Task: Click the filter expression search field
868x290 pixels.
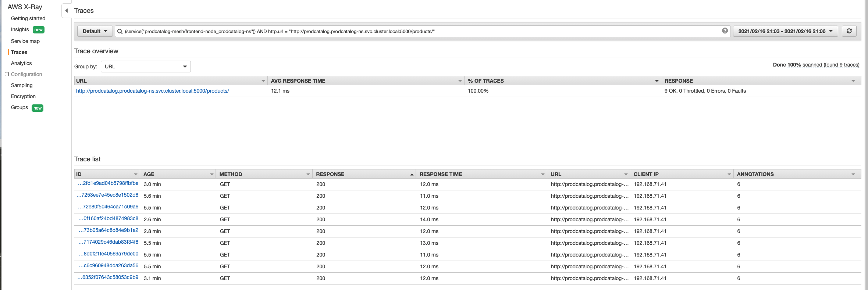Action: 422,31
